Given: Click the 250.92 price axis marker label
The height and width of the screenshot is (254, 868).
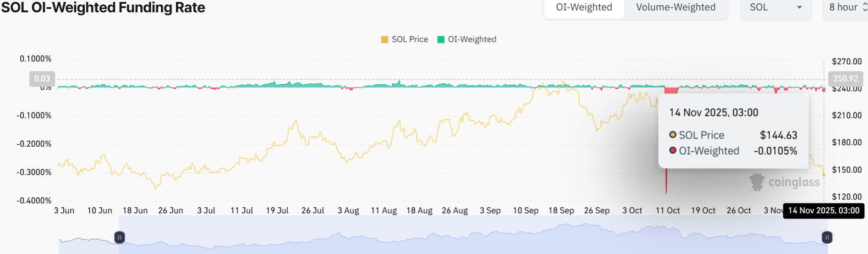Looking at the screenshot, I should [845, 79].
